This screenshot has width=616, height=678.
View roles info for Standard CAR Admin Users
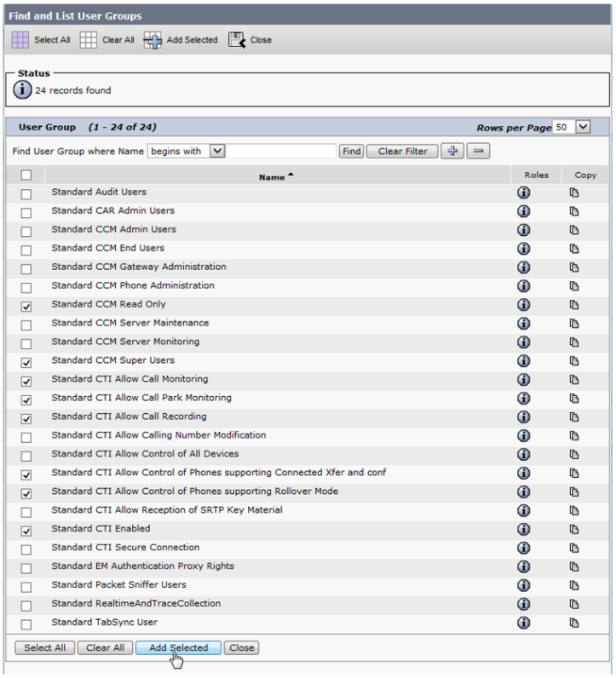[523, 211]
